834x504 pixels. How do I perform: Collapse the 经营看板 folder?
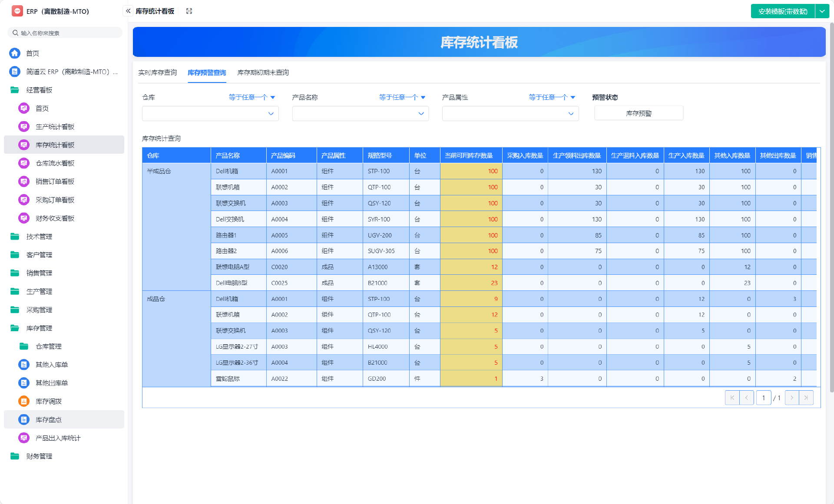coord(39,90)
